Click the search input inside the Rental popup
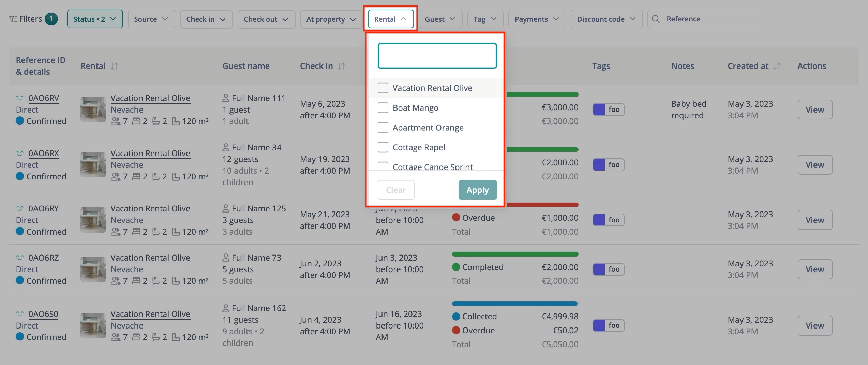 tap(437, 56)
